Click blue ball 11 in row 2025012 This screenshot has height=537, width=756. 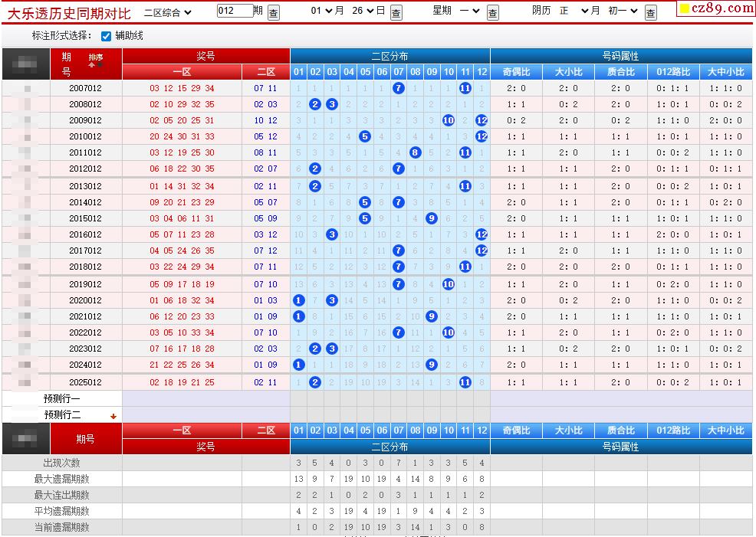coord(465,382)
